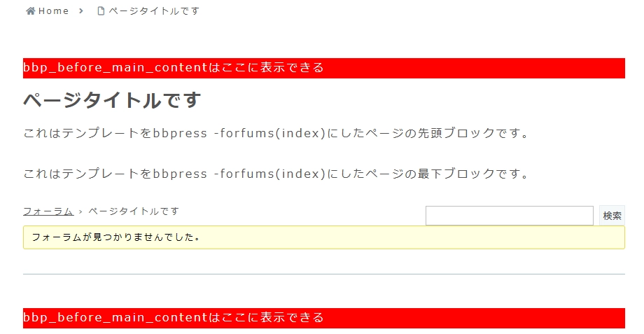Click the large ページタイトルです heading
This screenshot has height=334, width=644.
pyautogui.click(x=112, y=100)
